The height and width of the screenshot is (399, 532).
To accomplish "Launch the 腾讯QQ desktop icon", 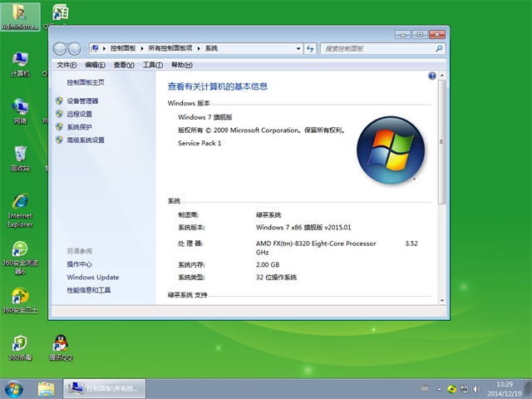I will click(61, 347).
